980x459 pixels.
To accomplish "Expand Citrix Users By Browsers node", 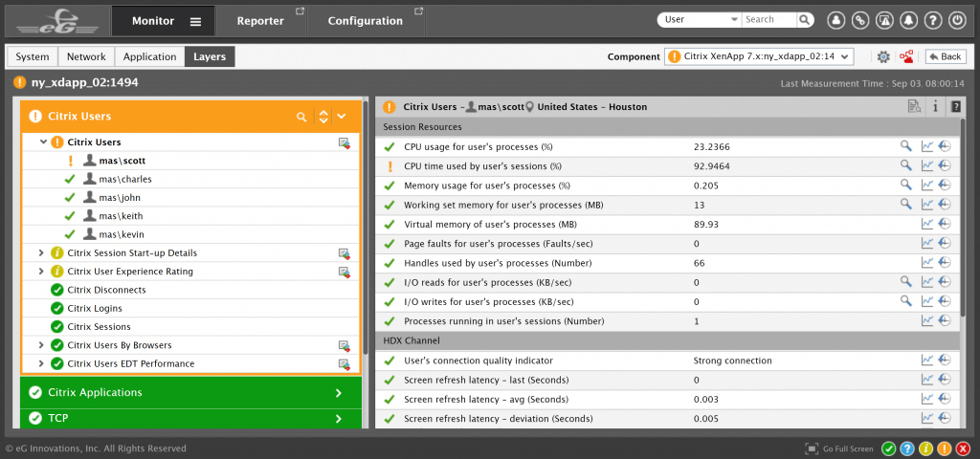I will pos(41,345).
